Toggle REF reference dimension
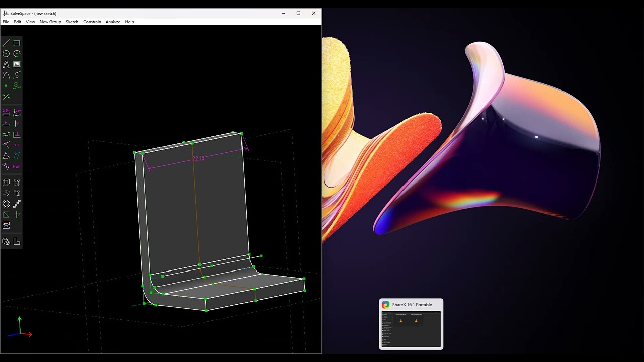This screenshot has width=644, height=362. 17,166
